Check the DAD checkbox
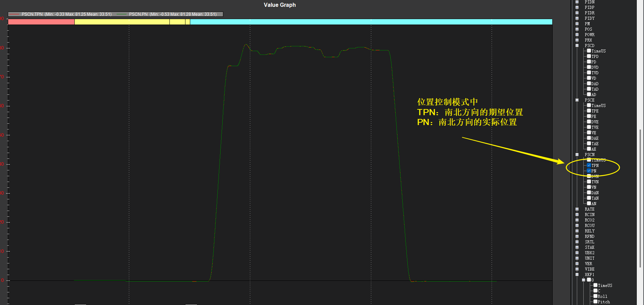644x305 pixels. coord(589,83)
